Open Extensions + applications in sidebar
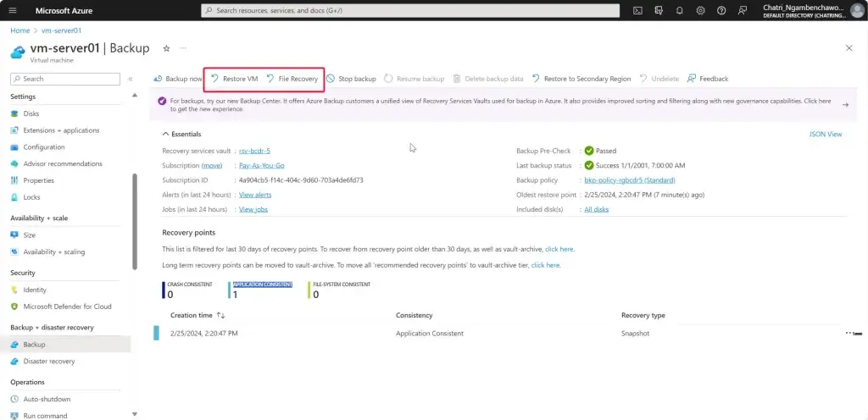This screenshot has height=420, width=868. 61,130
